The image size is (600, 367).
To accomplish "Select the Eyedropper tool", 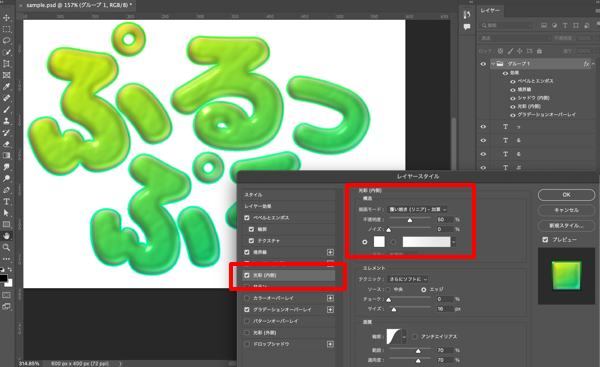I will click(7, 86).
